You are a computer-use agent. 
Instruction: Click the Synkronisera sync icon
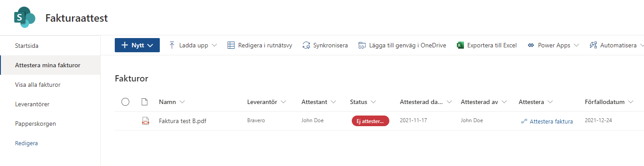pyautogui.click(x=306, y=45)
